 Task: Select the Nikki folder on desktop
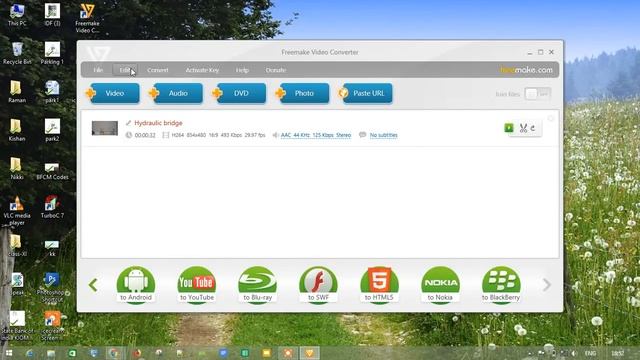point(17,169)
